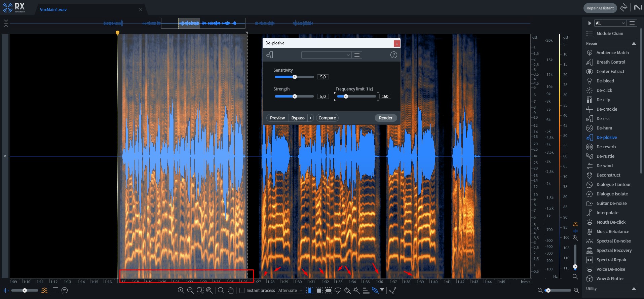
Task: Open the De-plosive help question icon
Action: click(x=393, y=55)
